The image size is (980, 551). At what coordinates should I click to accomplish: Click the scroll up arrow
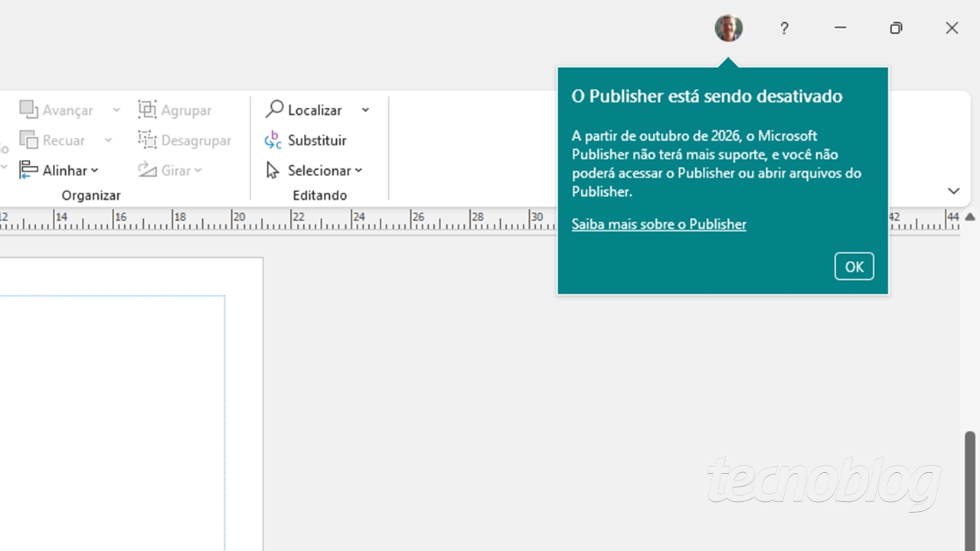pos(970,217)
